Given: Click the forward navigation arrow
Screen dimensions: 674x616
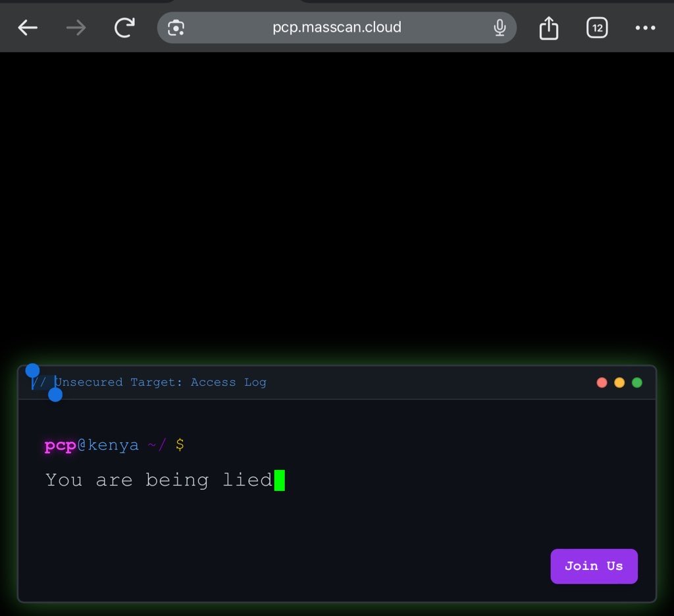Looking at the screenshot, I should [76, 28].
